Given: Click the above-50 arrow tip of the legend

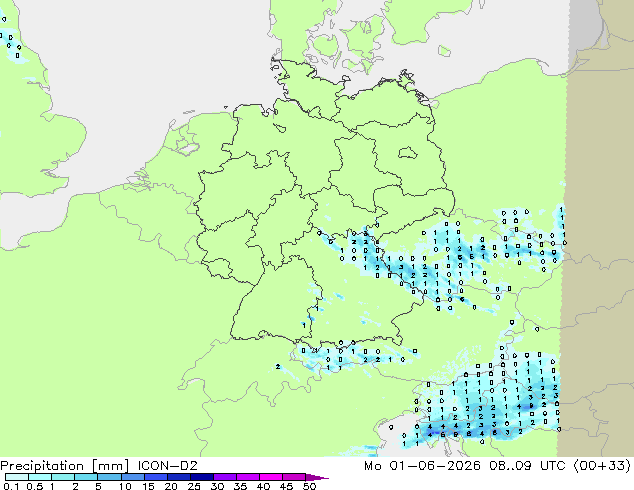Looking at the screenshot, I should coord(317,477).
